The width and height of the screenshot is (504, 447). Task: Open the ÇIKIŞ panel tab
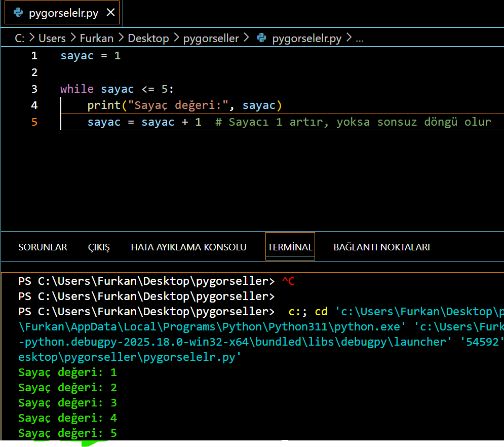(99, 247)
